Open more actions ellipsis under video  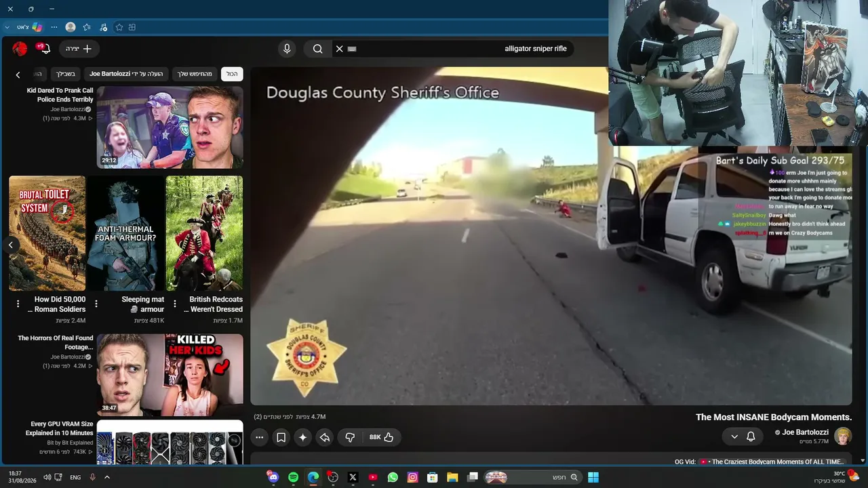260,438
